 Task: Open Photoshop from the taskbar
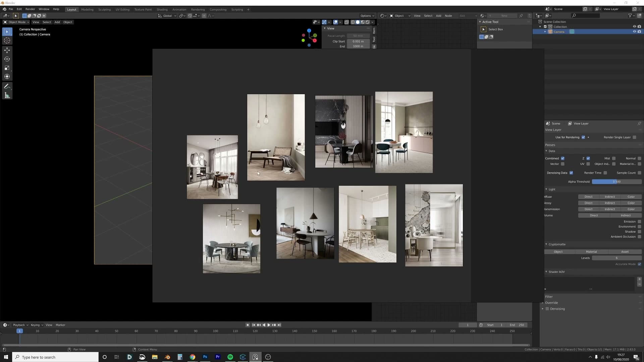pyautogui.click(x=205, y=357)
